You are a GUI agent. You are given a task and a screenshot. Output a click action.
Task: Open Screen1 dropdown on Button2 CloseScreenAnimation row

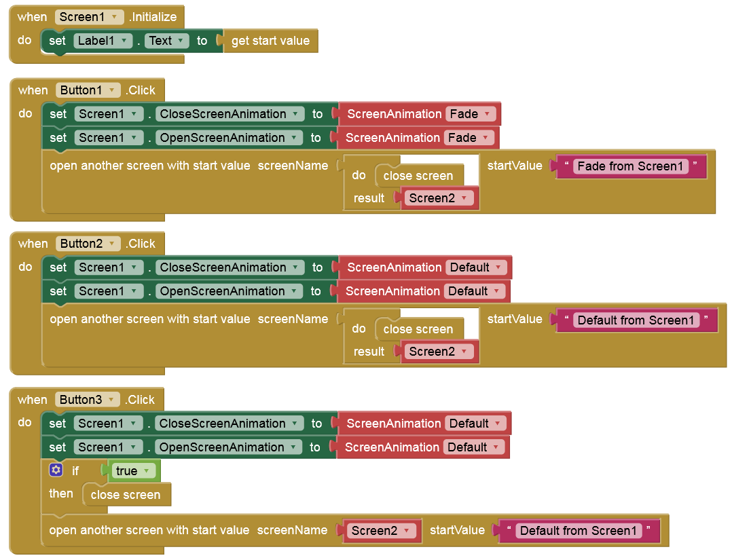(x=109, y=267)
